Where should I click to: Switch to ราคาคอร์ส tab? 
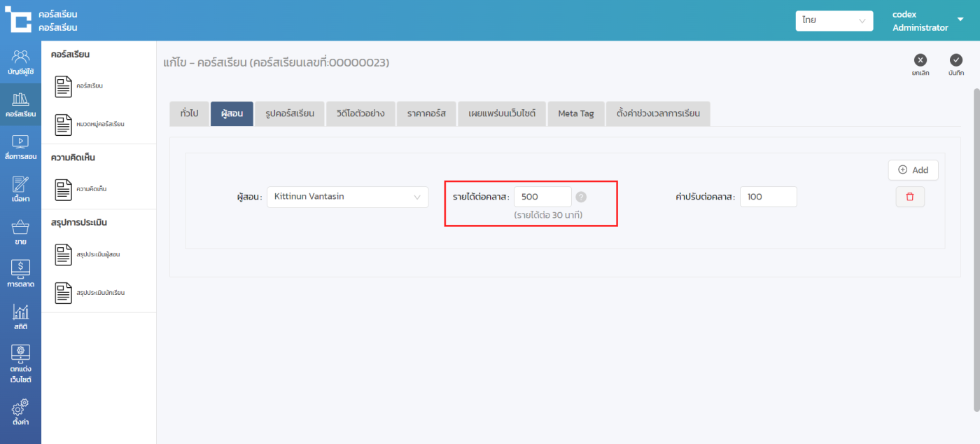[x=426, y=113]
